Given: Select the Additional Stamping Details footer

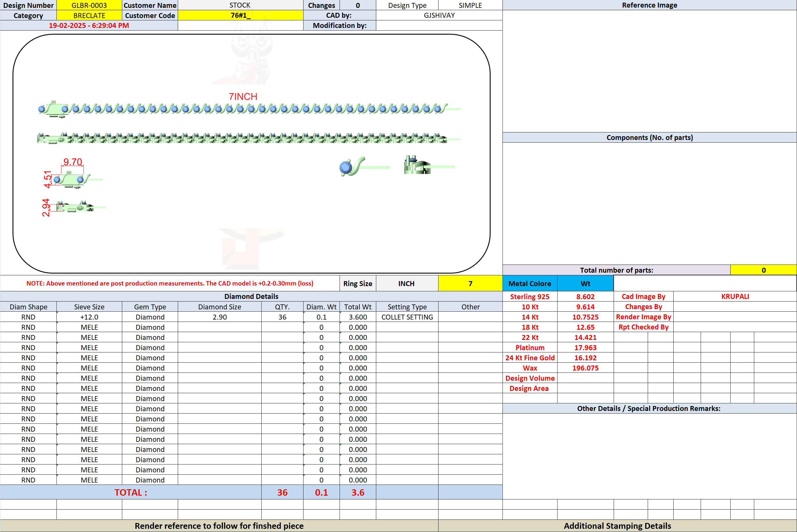Looking at the screenshot, I should [x=617, y=526].
